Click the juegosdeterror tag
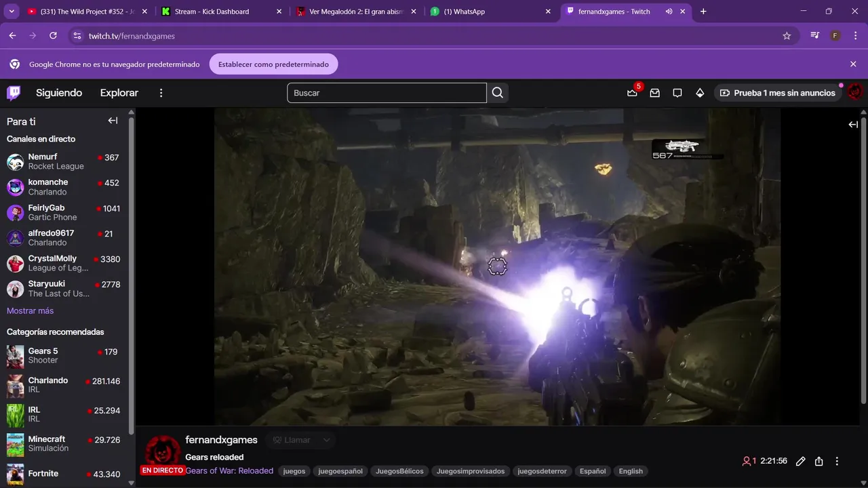 pyautogui.click(x=542, y=471)
